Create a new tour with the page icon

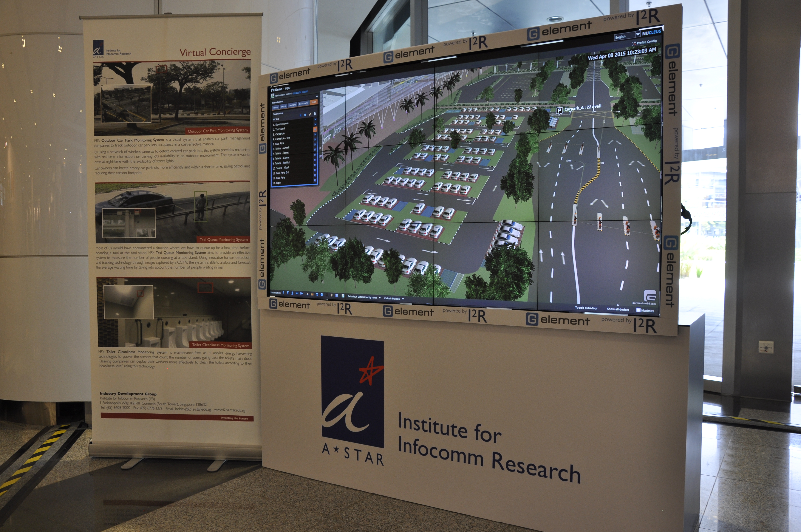click(x=315, y=114)
